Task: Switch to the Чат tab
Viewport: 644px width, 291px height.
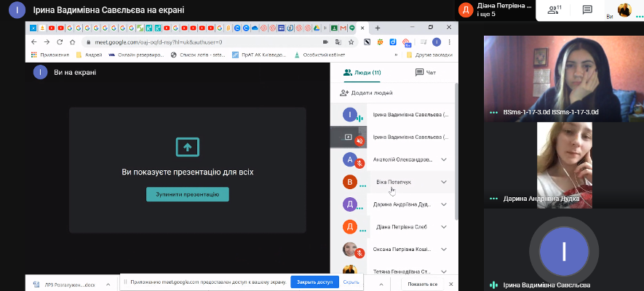Action: [425, 73]
